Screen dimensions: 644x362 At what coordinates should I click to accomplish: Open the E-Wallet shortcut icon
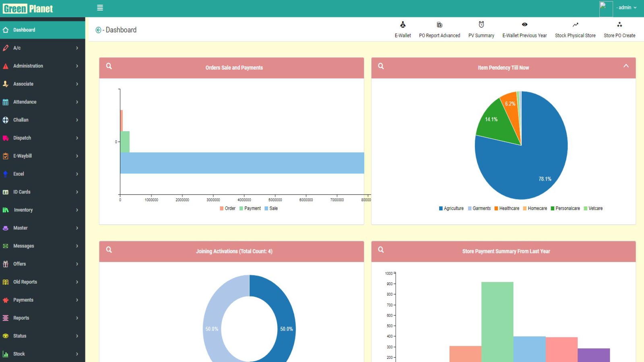pos(402,25)
